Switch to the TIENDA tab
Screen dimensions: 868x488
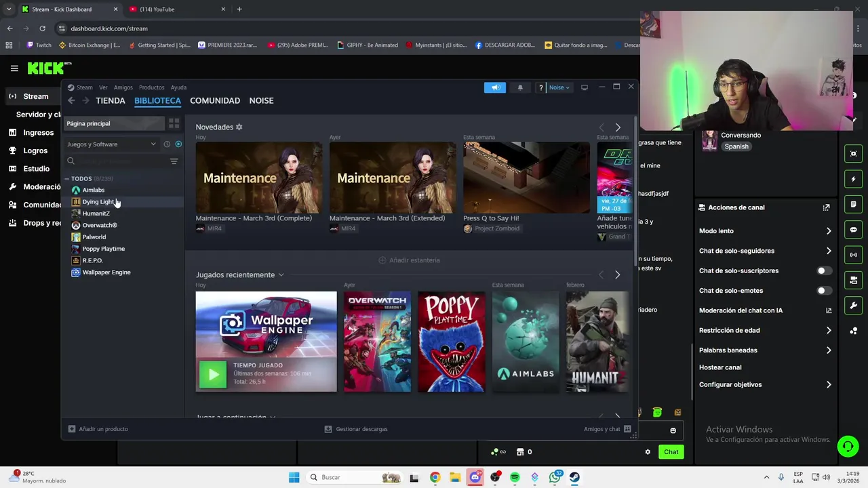tap(111, 100)
